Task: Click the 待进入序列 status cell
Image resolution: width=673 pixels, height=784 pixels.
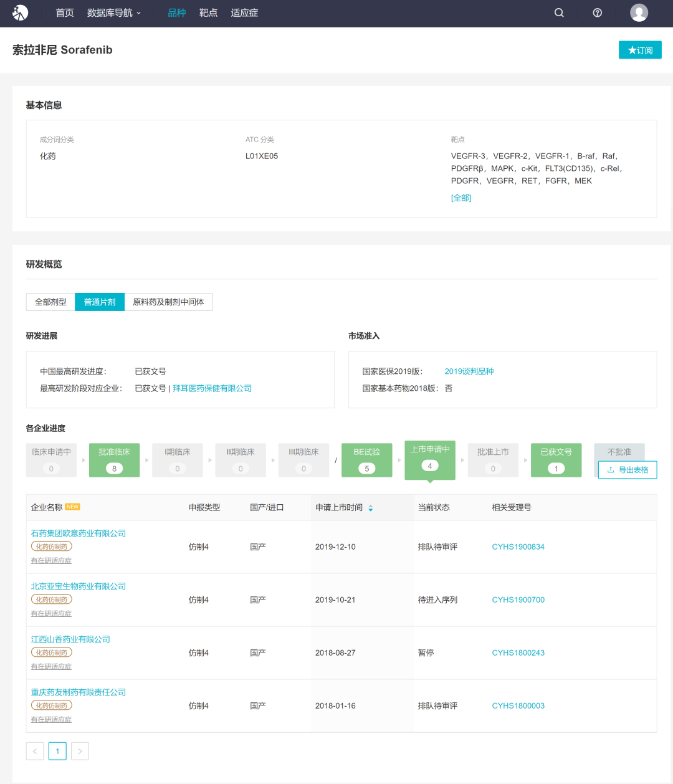Action: pyautogui.click(x=437, y=600)
